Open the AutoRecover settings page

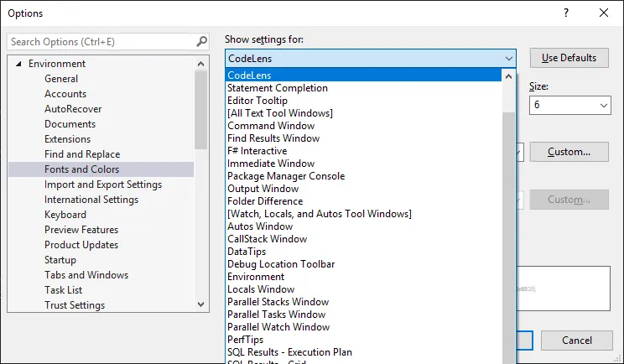[73, 109]
